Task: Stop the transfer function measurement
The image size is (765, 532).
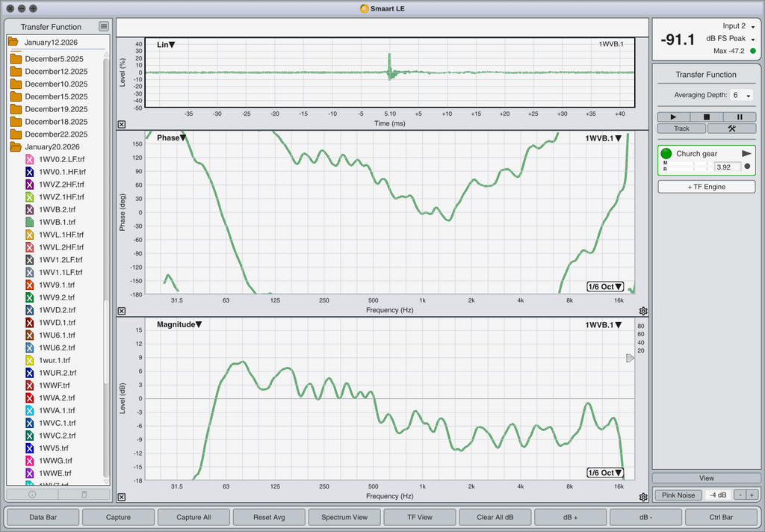Action: [707, 117]
